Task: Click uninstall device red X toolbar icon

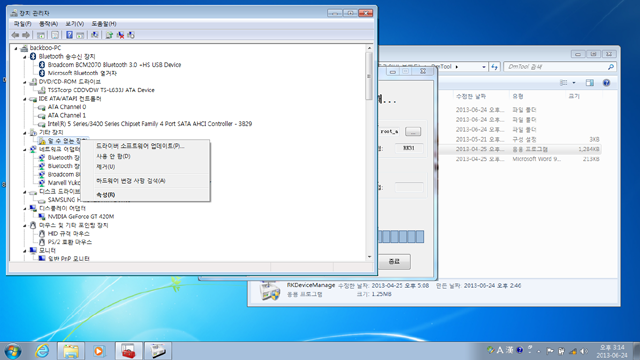Action: point(120,35)
